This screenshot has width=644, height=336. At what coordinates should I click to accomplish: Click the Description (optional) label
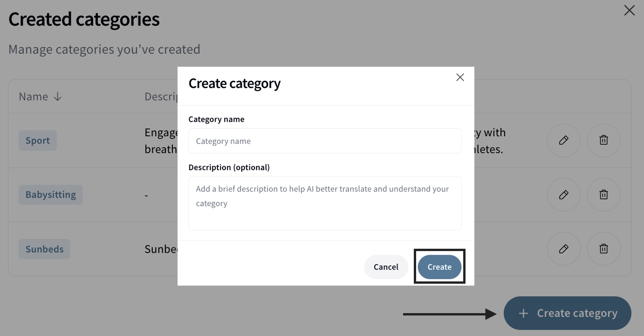coord(229,167)
